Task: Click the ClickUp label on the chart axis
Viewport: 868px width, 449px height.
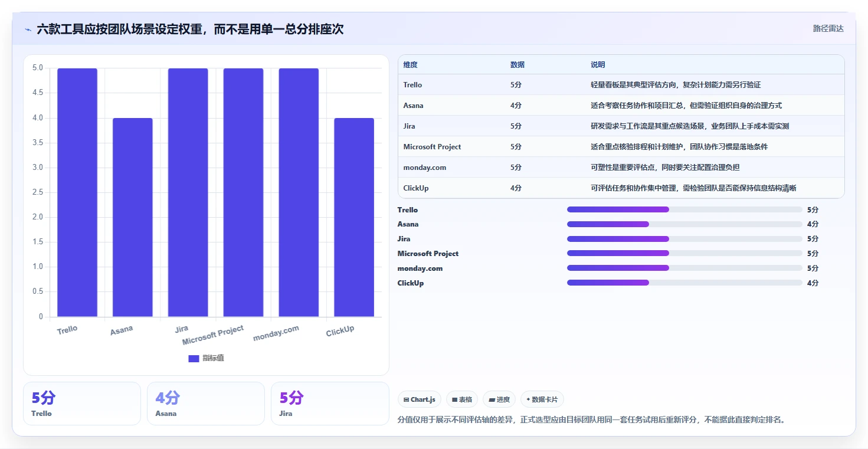Action: pyautogui.click(x=340, y=331)
